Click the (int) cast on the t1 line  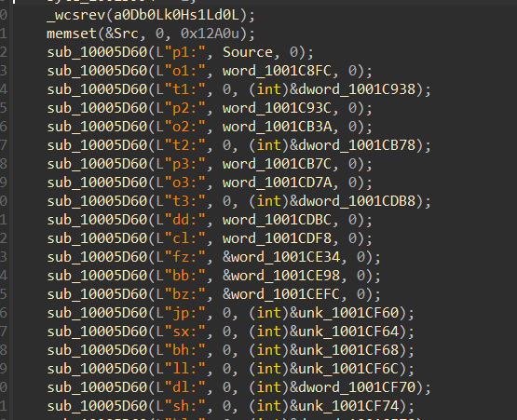click(x=268, y=89)
